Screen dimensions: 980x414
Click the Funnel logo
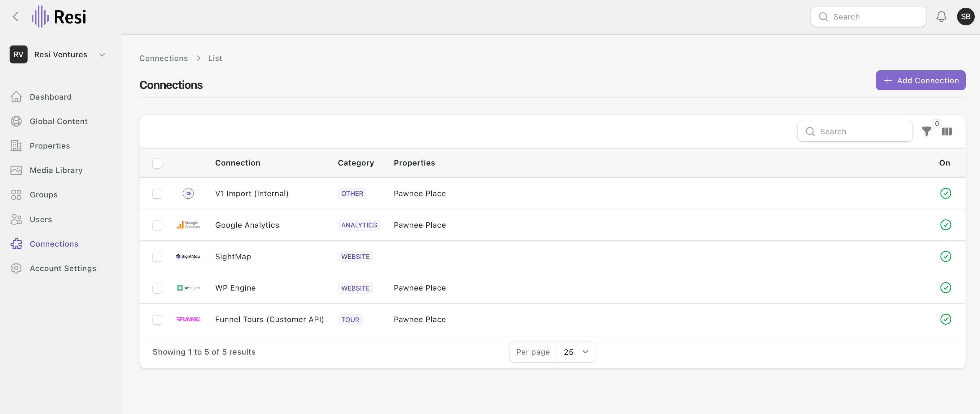(188, 319)
